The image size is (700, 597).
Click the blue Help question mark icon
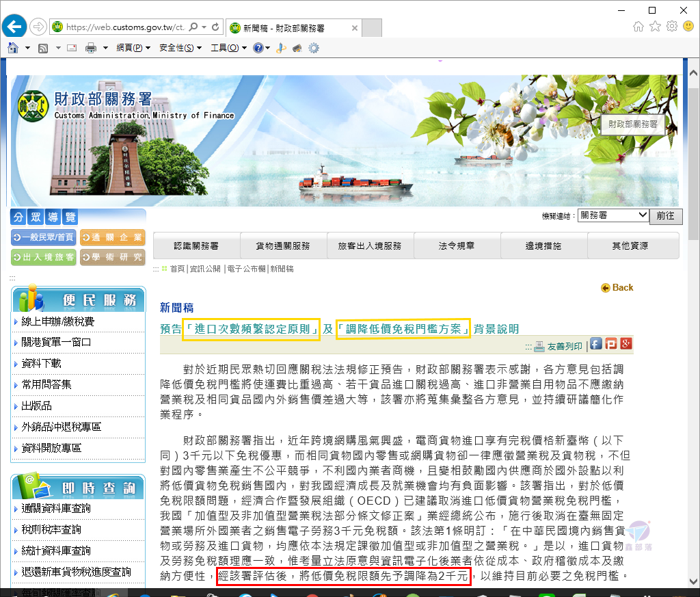tap(258, 48)
